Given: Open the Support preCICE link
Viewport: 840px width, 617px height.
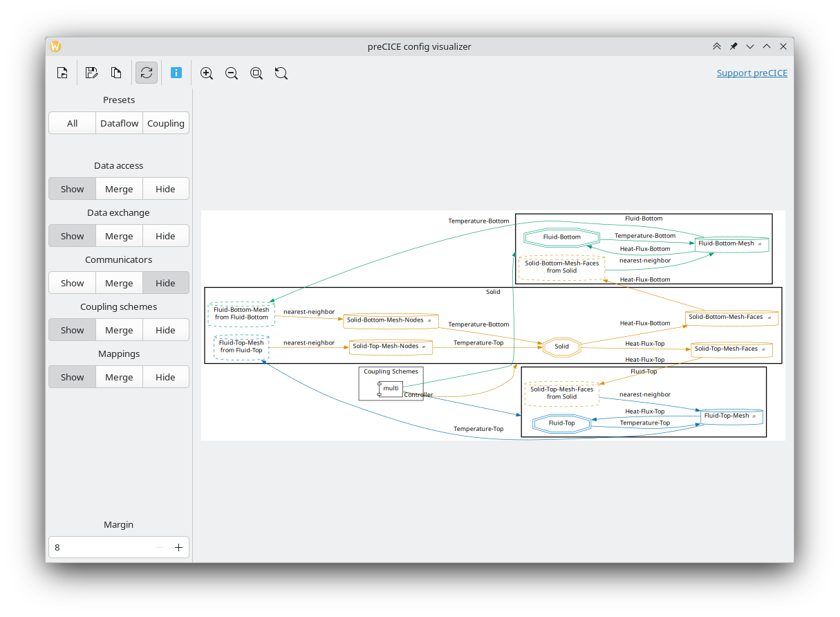Looking at the screenshot, I should [752, 73].
